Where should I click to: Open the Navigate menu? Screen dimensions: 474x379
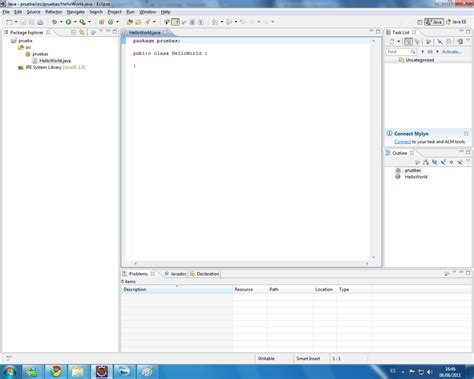coord(76,12)
